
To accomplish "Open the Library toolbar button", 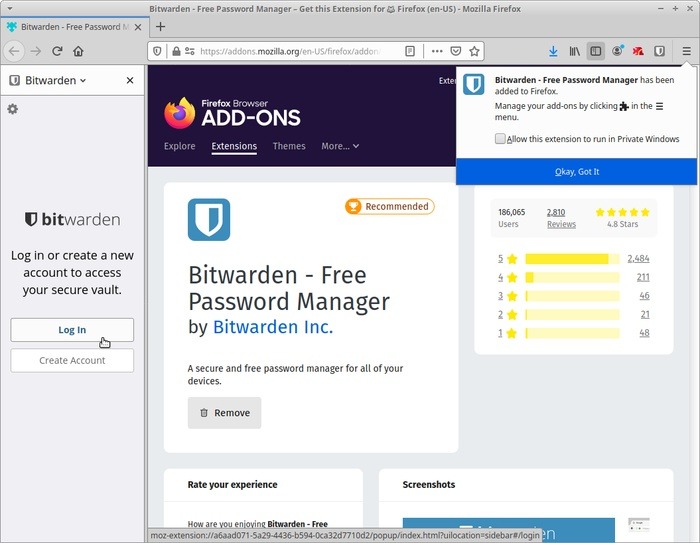I will pyautogui.click(x=575, y=51).
